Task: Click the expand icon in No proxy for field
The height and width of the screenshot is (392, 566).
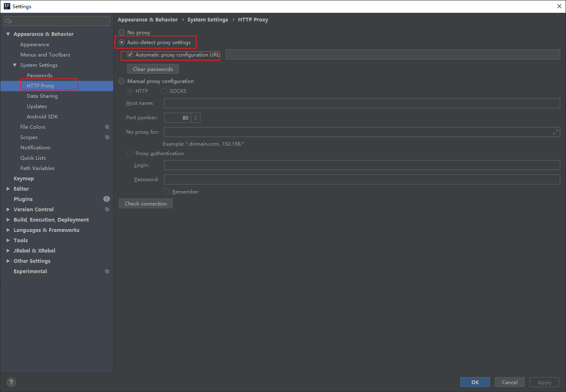Action: pyautogui.click(x=556, y=132)
